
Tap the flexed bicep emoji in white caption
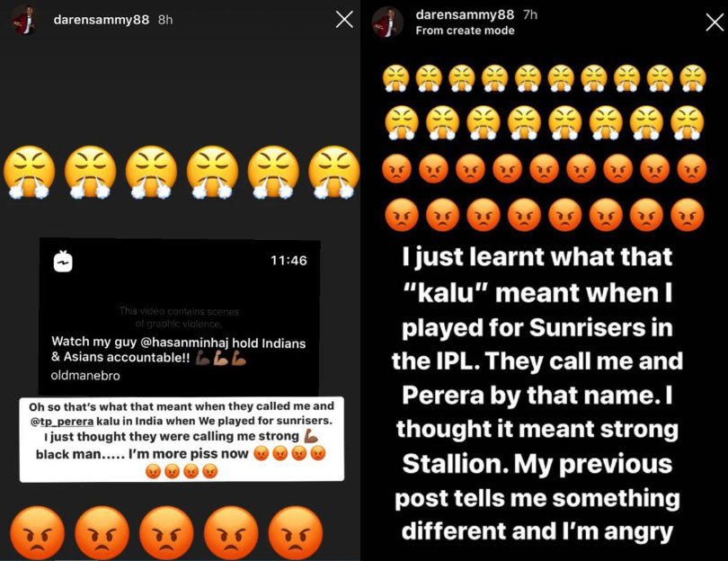pos(311,436)
